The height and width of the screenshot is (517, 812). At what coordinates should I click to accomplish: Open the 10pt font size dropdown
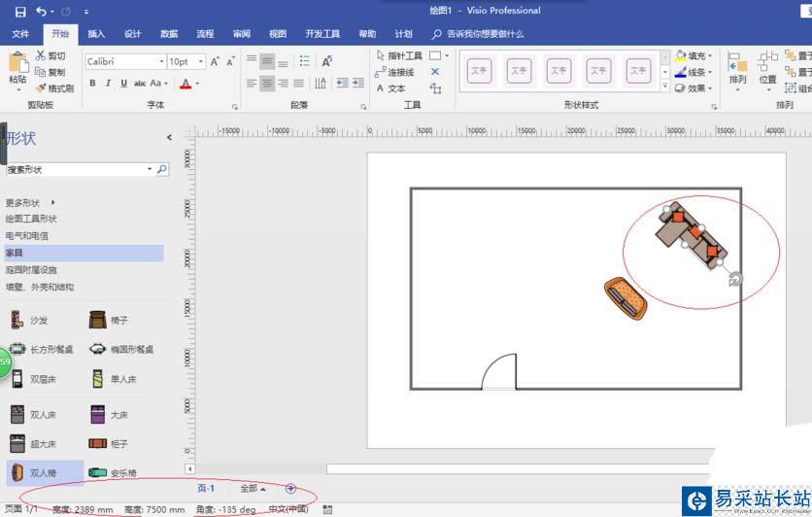click(201, 61)
